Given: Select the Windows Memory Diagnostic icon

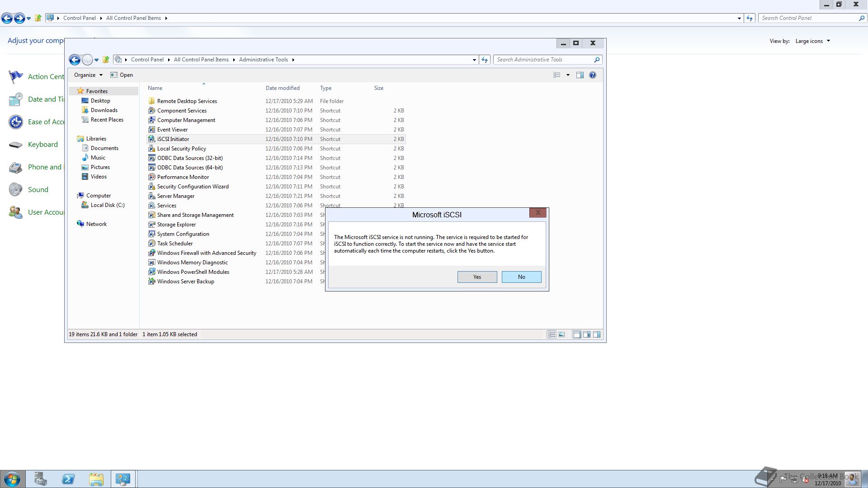Looking at the screenshot, I should tap(152, 262).
